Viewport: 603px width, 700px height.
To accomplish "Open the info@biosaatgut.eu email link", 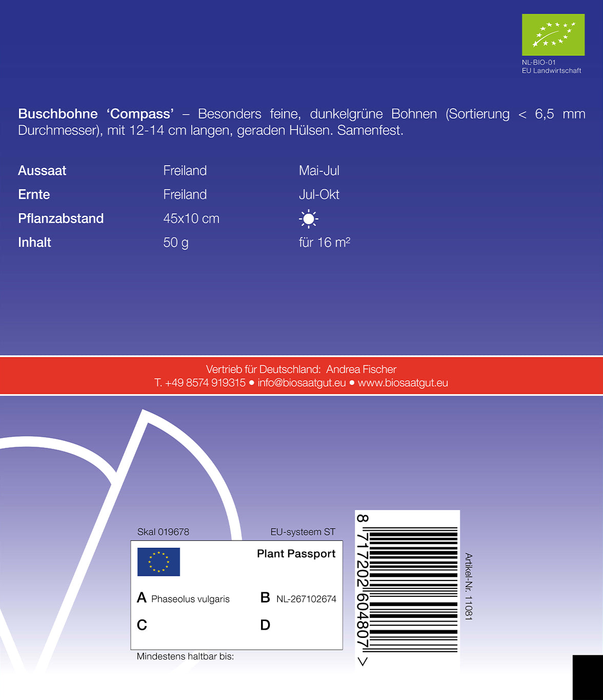I will pyautogui.click(x=301, y=383).
